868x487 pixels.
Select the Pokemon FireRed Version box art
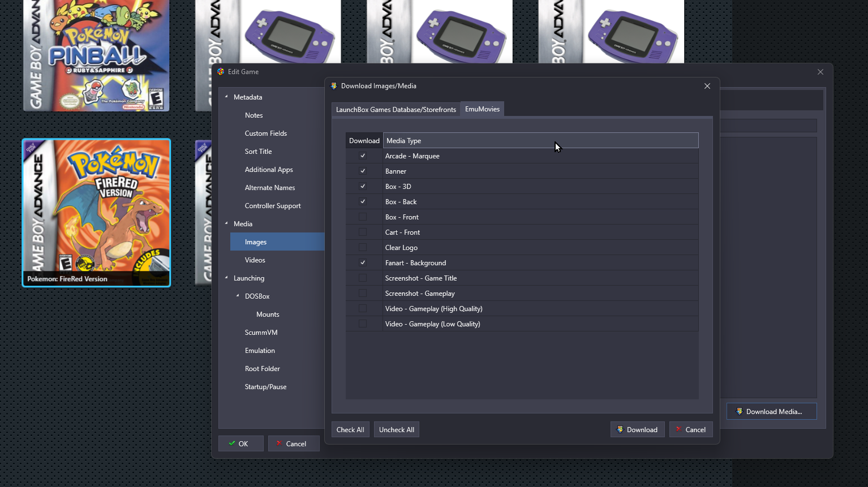coord(96,213)
